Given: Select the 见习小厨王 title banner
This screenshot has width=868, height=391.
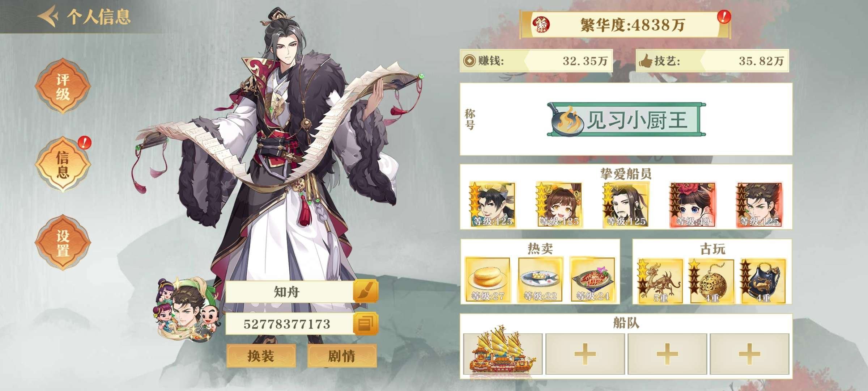Looking at the screenshot, I should [x=626, y=119].
